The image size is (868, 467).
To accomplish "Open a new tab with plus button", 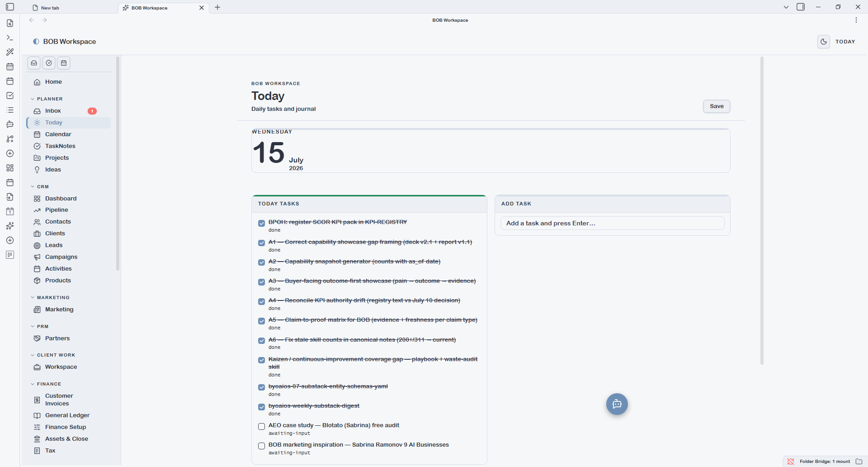I will [x=217, y=7].
